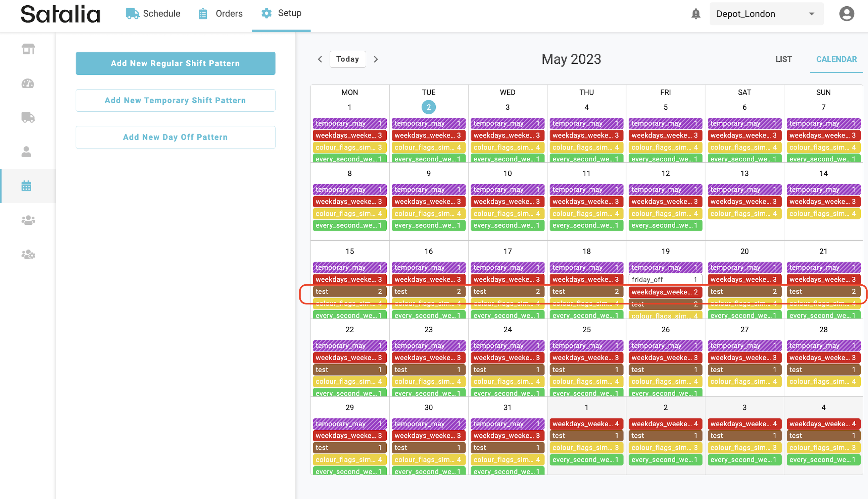Open the user account avatar icon
This screenshot has height=499, width=868.
847,14
